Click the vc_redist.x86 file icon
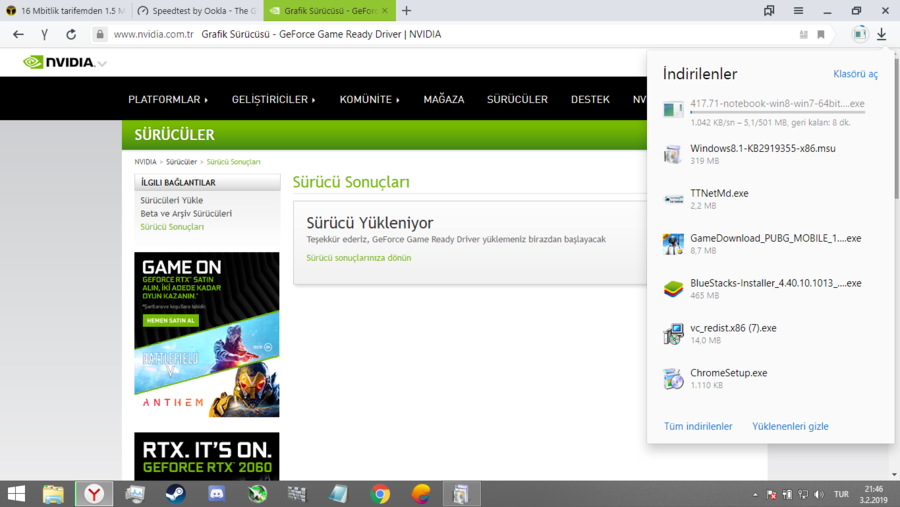Image resolution: width=900 pixels, height=507 pixels. (x=673, y=334)
